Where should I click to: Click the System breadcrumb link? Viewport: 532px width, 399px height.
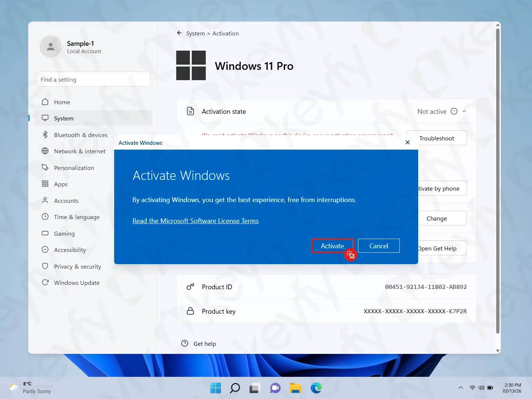click(195, 33)
